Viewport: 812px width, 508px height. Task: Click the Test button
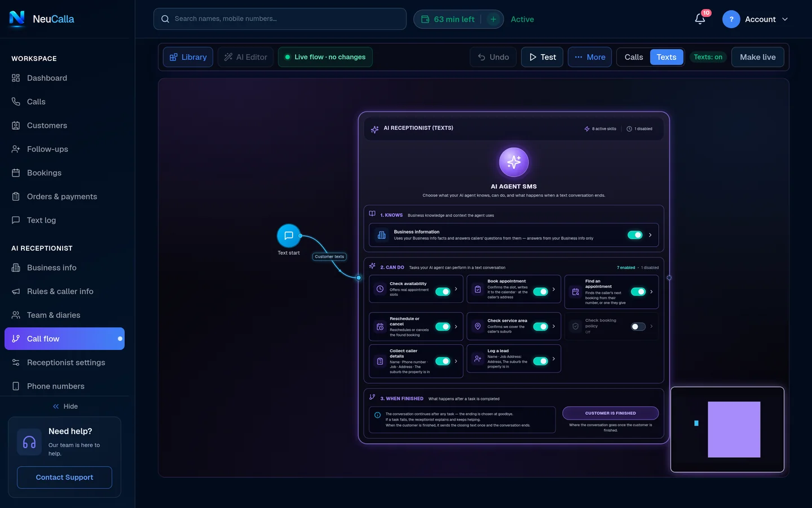542,57
